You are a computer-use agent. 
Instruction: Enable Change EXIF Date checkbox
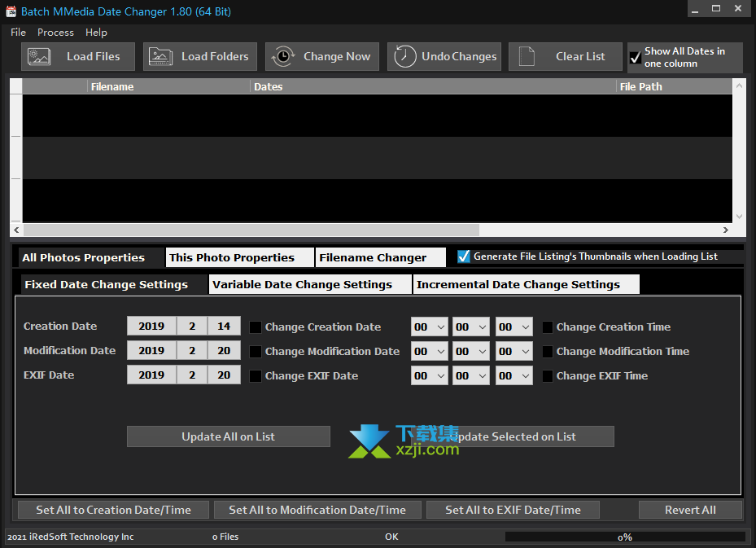[255, 376]
